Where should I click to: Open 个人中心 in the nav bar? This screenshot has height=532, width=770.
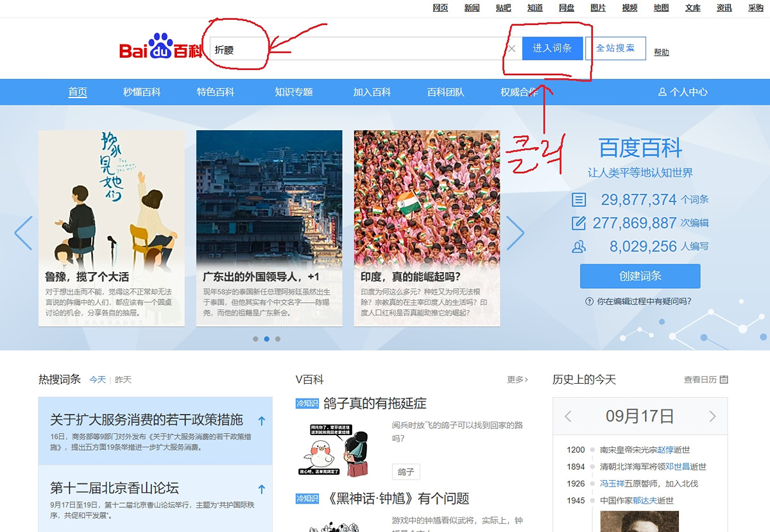(x=683, y=92)
